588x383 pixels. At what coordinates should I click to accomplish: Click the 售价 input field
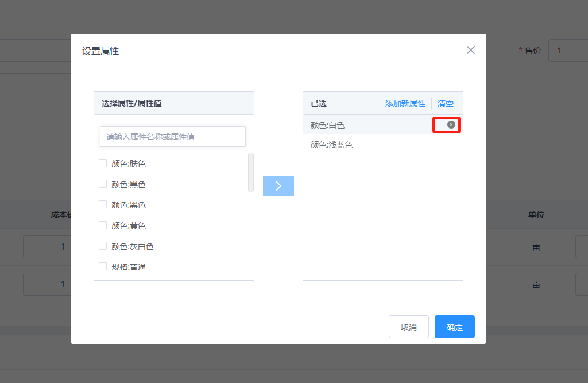(x=567, y=51)
